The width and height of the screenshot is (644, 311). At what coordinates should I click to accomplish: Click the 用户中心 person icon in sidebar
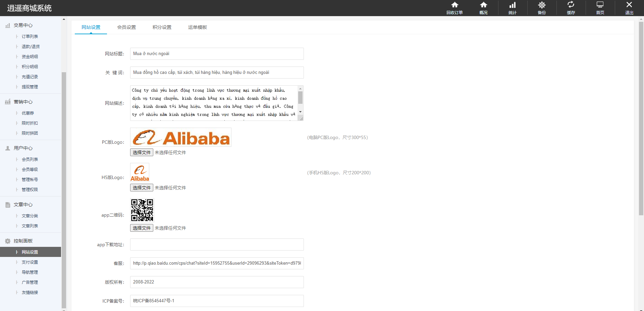point(8,148)
